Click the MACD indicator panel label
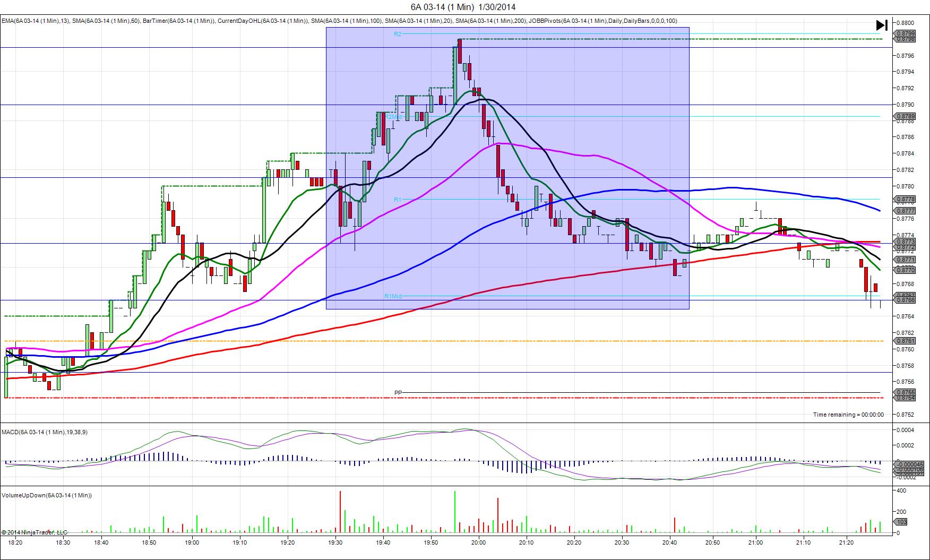930x560 pixels. (45, 432)
